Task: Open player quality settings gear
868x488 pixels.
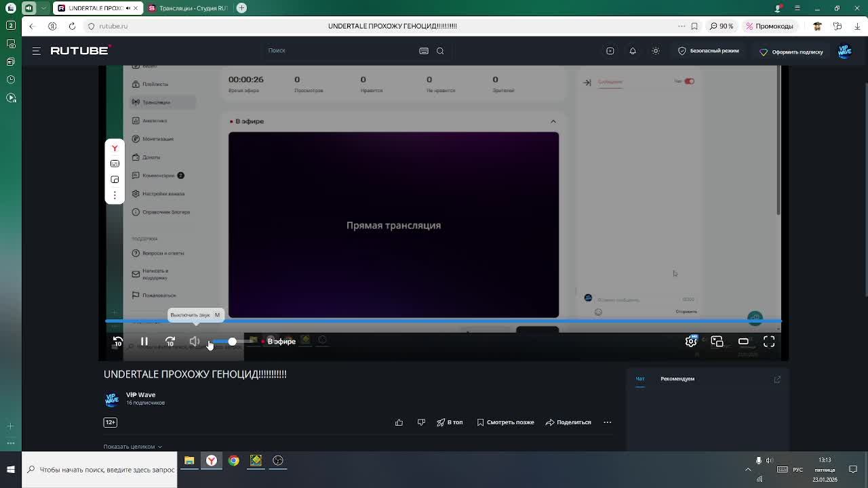Action: (691, 342)
